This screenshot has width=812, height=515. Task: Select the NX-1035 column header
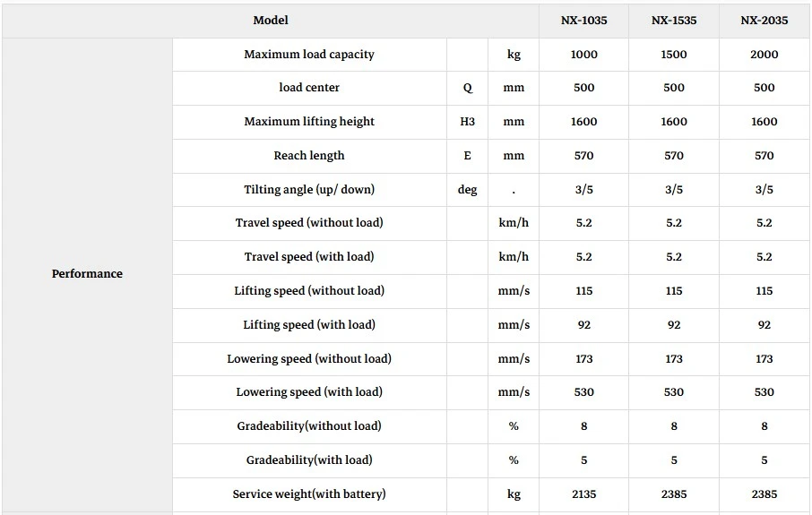coord(583,21)
